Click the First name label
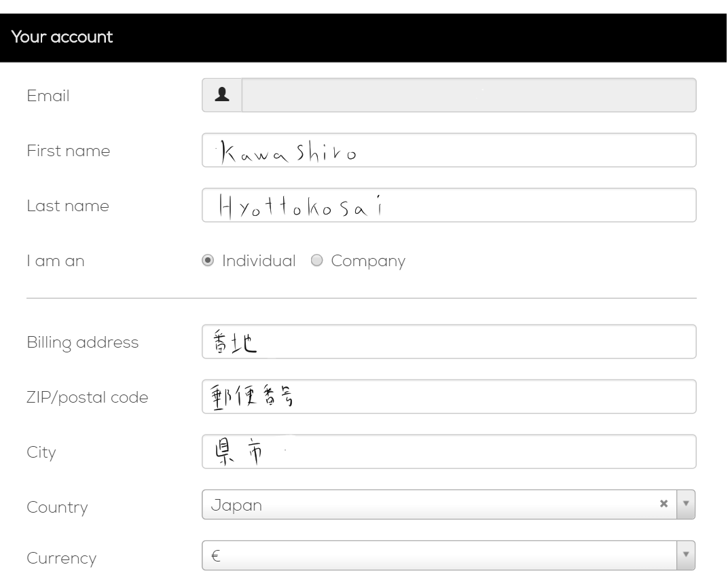The width and height of the screenshot is (728, 588). (68, 151)
